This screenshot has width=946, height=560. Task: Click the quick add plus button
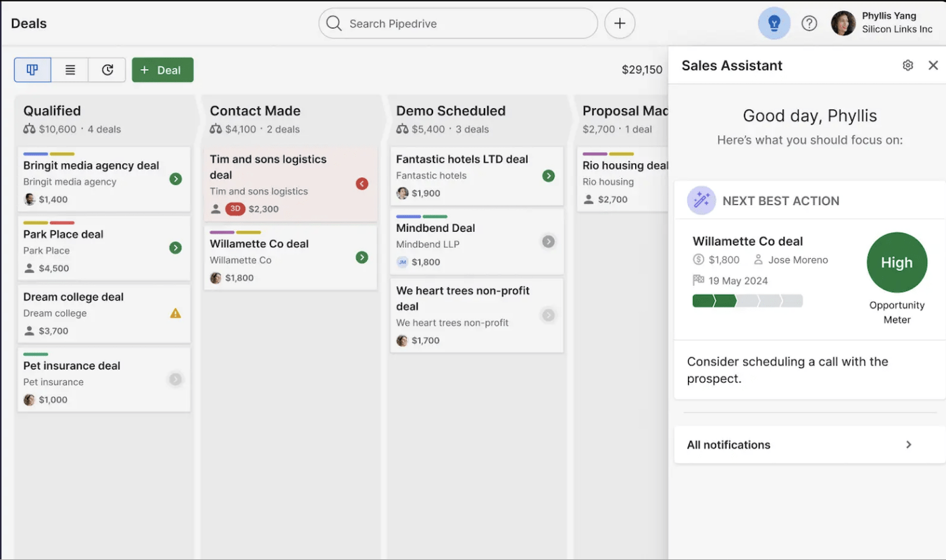pos(620,24)
